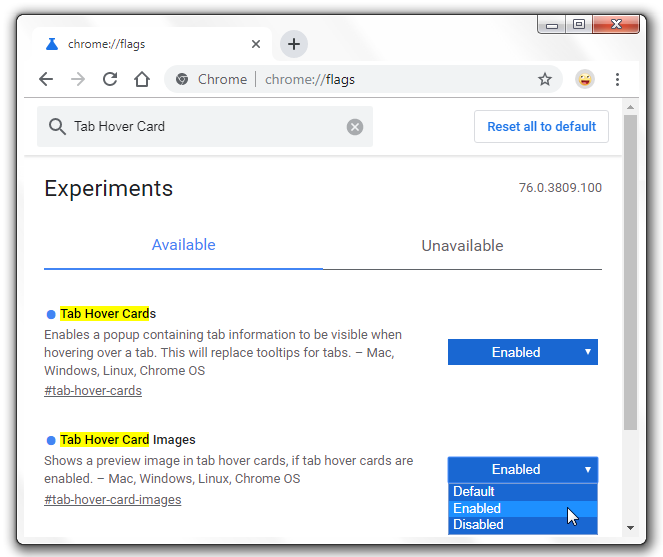
Task: Open the Tab Hover Cards Enabled dropdown
Action: (523, 352)
